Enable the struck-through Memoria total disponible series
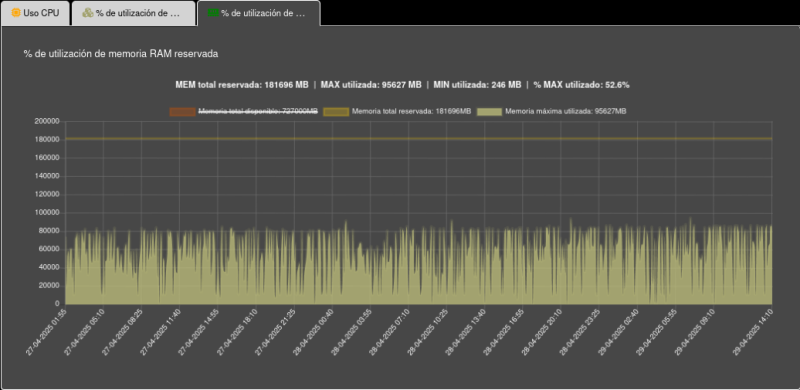800x390 pixels. point(258,111)
